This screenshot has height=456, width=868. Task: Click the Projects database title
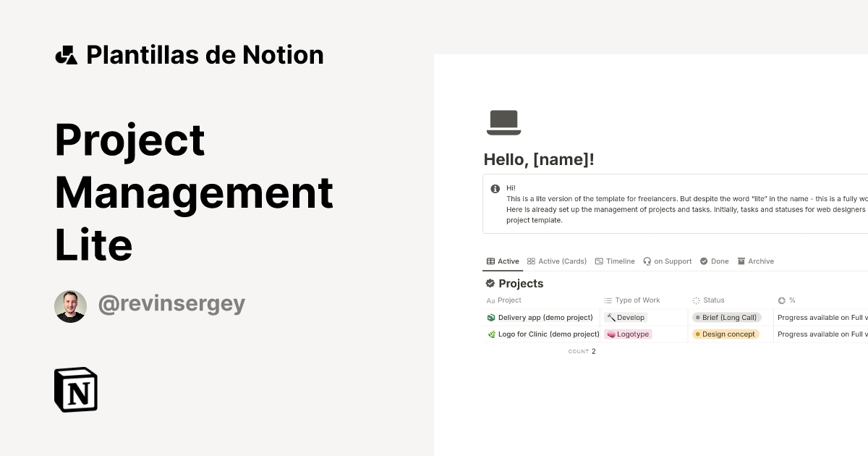click(521, 283)
